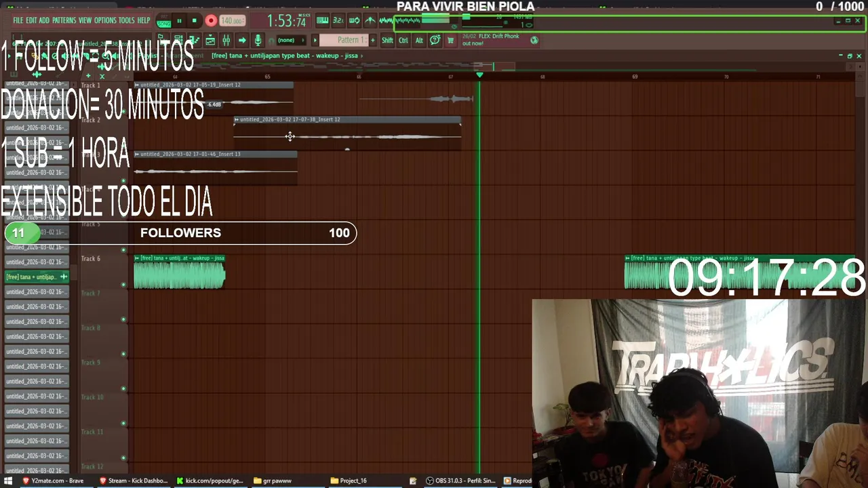Open the PATTERNS menu
The height and width of the screenshot is (488, 868).
tap(64, 20)
